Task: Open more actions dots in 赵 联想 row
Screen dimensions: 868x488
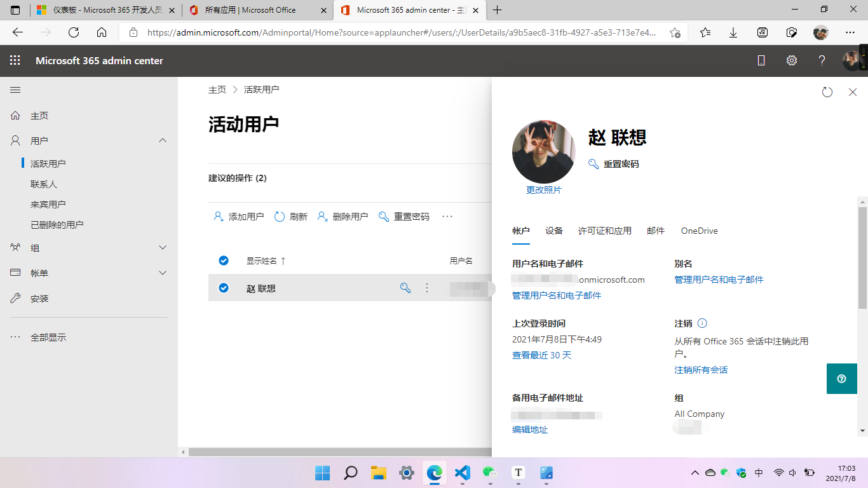Action: (x=427, y=288)
